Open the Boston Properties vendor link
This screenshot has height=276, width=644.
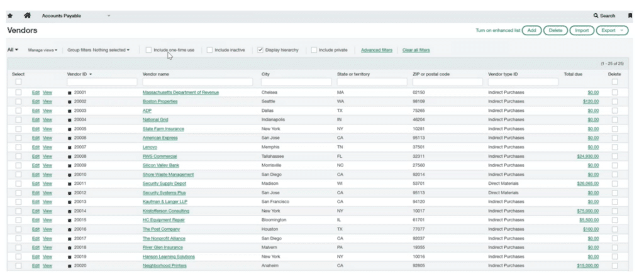[x=160, y=101]
